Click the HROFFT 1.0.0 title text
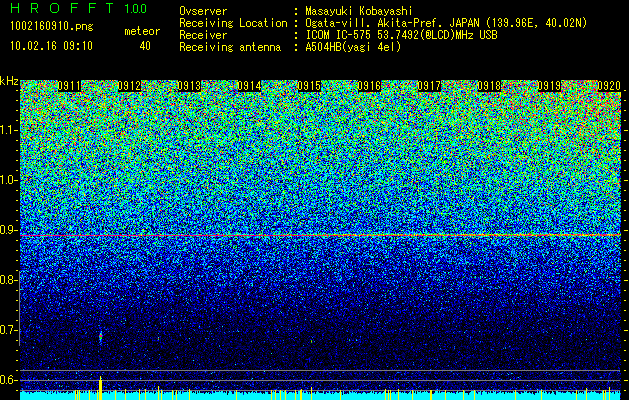This screenshot has height=400, width=629. point(78,8)
